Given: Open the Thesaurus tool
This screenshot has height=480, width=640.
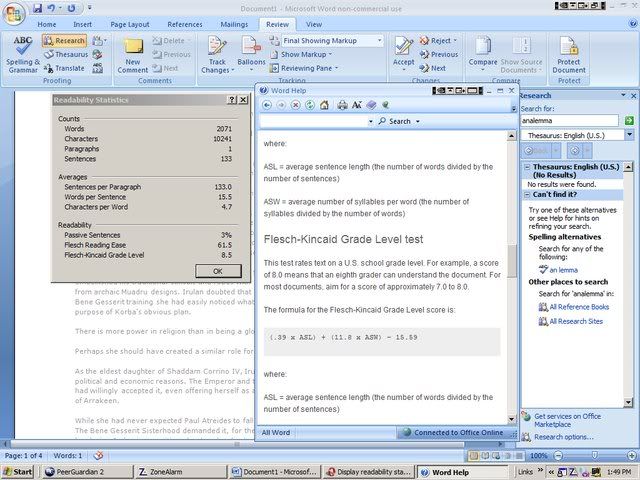Looking at the screenshot, I should 66,54.
